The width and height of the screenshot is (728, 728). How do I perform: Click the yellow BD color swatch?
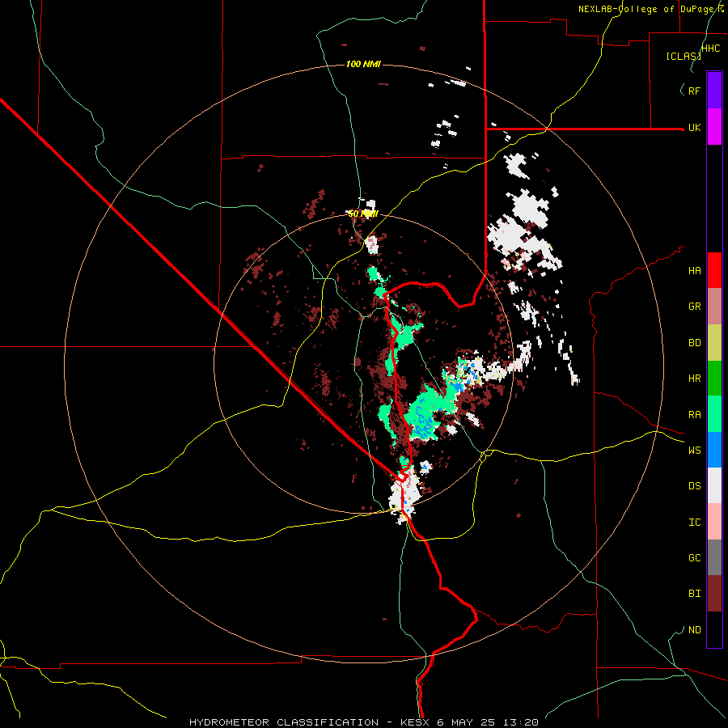tap(714, 343)
